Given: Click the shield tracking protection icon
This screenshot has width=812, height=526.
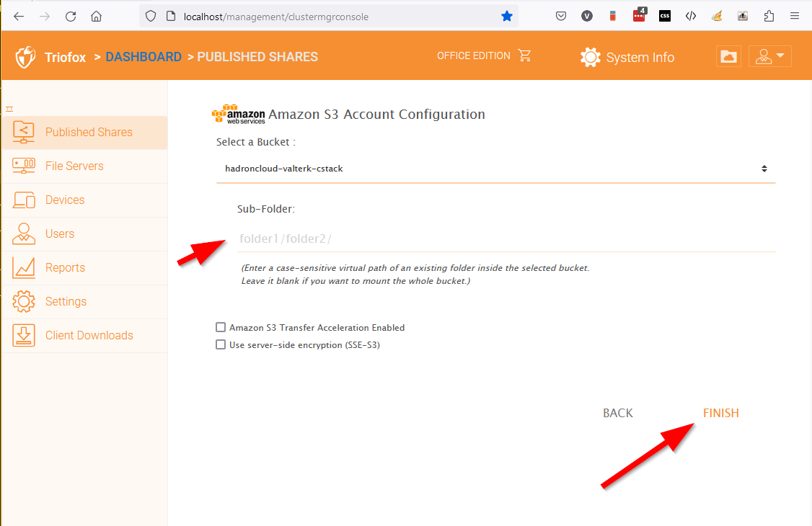Looking at the screenshot, I should tap(151, 17).
